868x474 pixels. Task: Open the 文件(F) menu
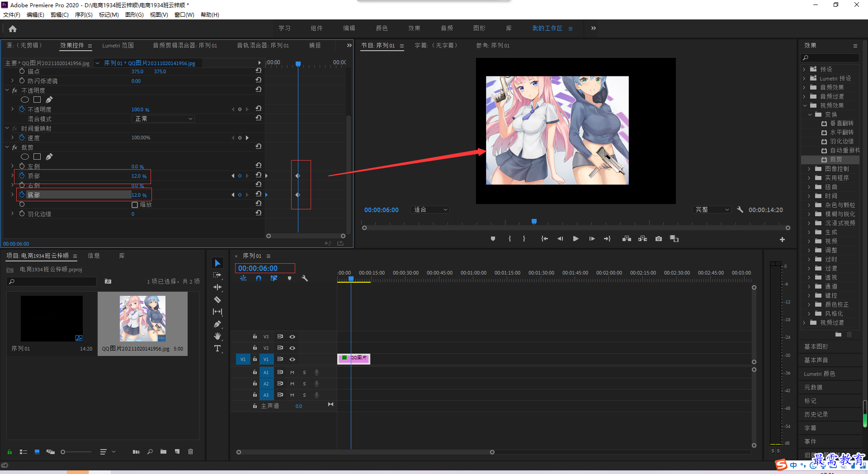pyautogui.click(x=12, y=15)
